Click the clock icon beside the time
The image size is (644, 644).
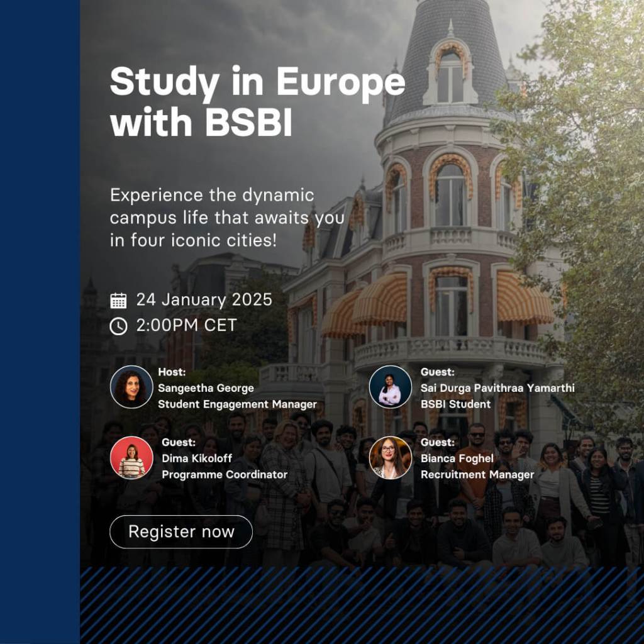118,326
